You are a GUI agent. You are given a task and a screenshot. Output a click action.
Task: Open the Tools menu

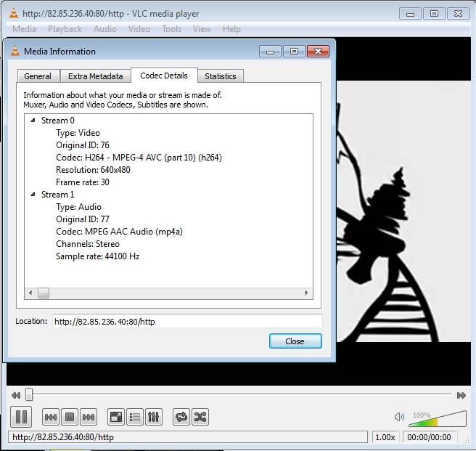171,29
